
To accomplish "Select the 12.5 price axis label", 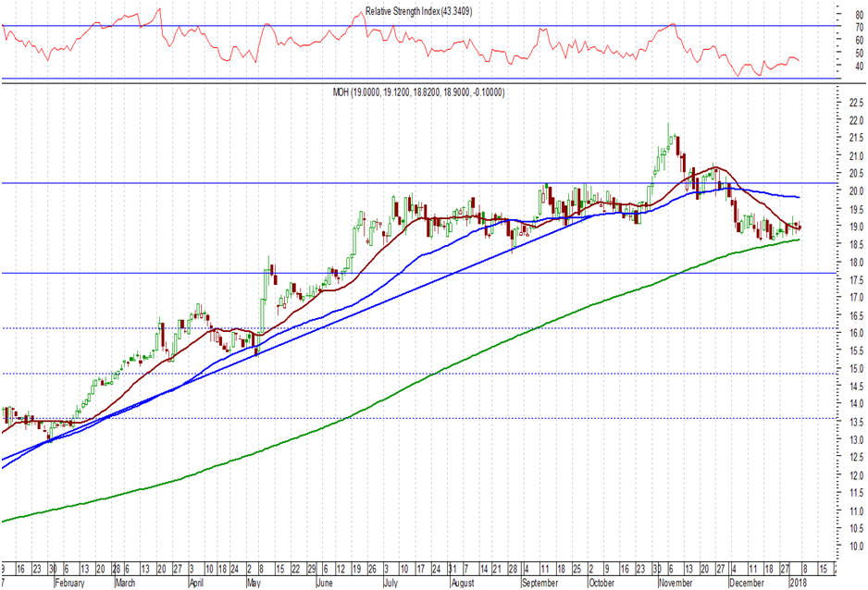I will (856, 458).
